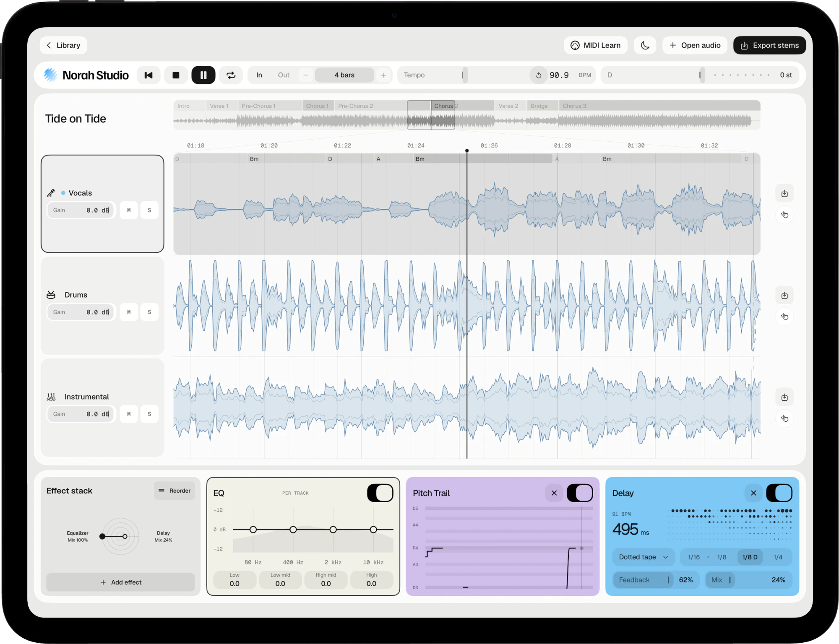Toggle the EQ effect switch

380,493
